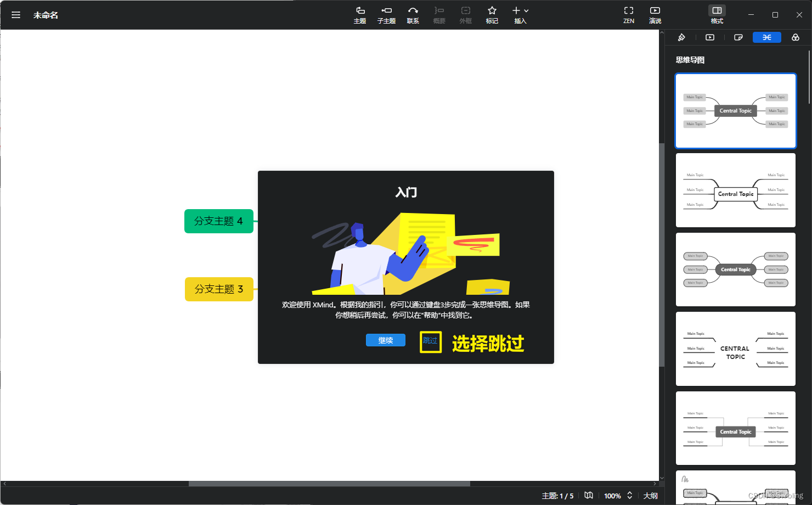The width and height of the screenshot is (812, 505).
Task: Click the 概要 summary tool
Action: click(439, 15)
